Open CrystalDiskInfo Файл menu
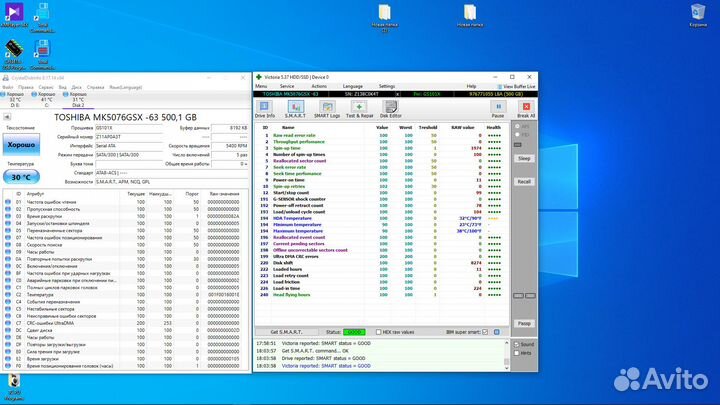 (8, 87)
